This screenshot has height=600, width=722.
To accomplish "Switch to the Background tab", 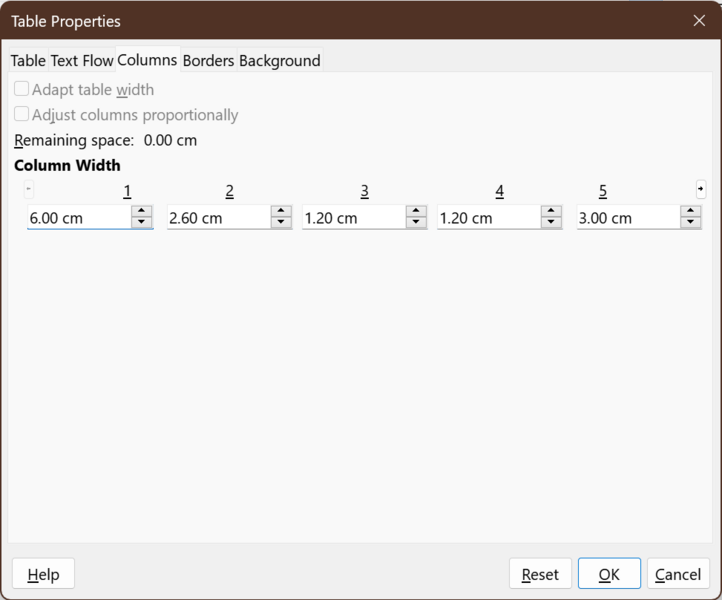I will 280,61.
